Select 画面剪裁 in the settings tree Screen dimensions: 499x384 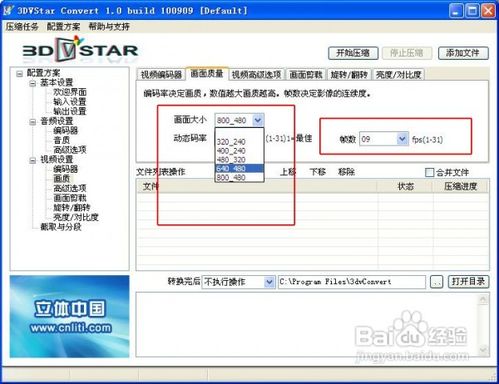70,198
